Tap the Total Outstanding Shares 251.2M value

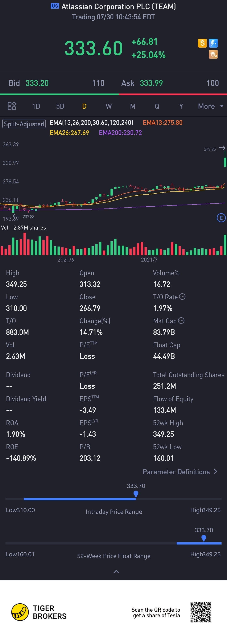pos(165,386)
